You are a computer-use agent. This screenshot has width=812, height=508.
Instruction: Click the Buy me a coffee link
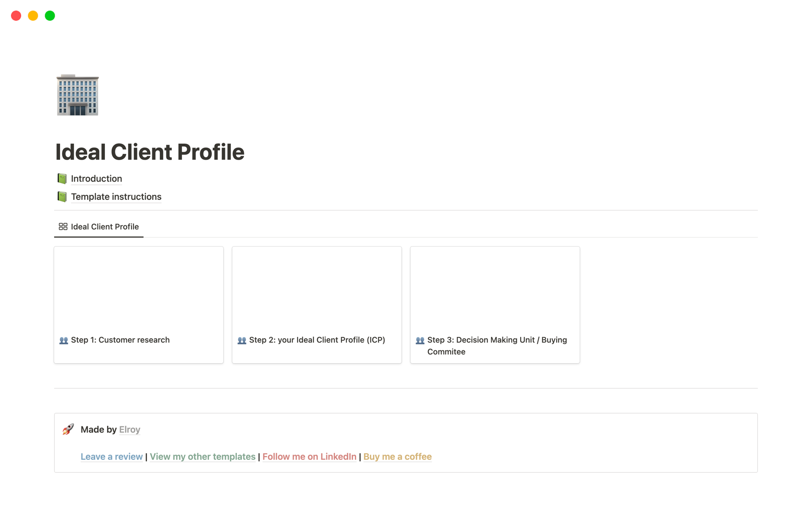click(397, 457)
